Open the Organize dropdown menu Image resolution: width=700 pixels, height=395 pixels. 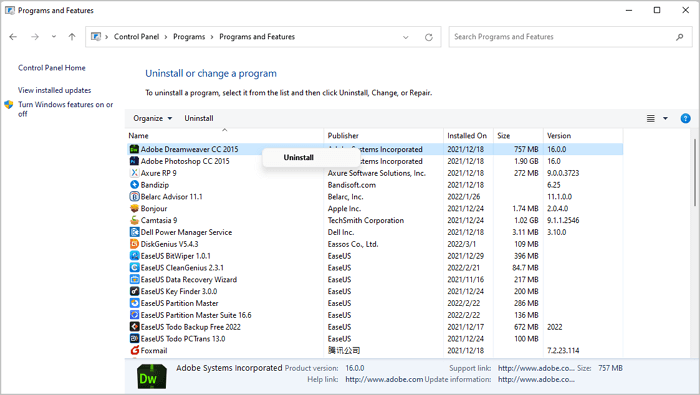pos(152,118)
